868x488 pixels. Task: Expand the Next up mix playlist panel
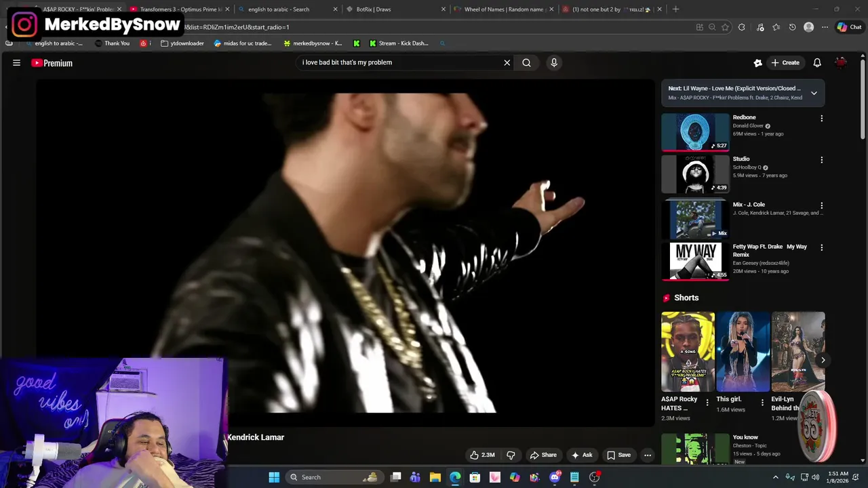click(814, 93)
